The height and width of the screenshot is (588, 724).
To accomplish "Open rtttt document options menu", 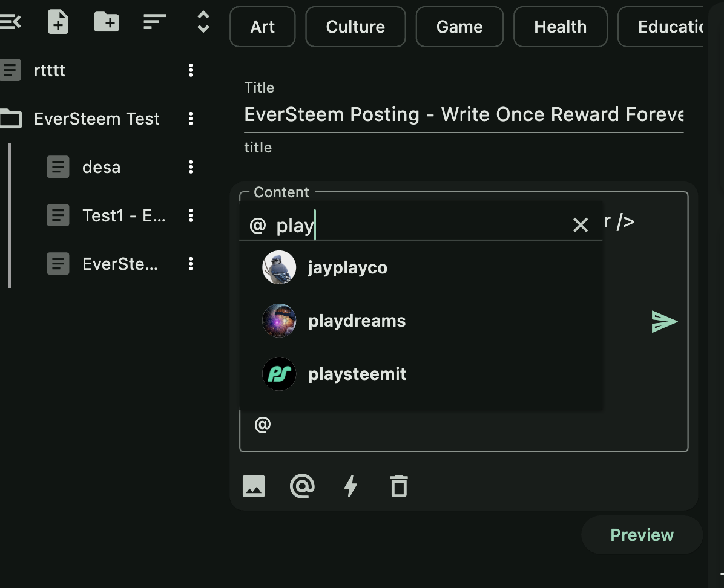I will tap(191, 70).
